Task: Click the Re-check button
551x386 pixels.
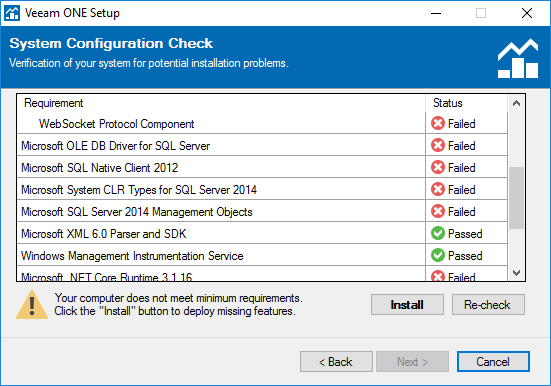Action: 488,305
